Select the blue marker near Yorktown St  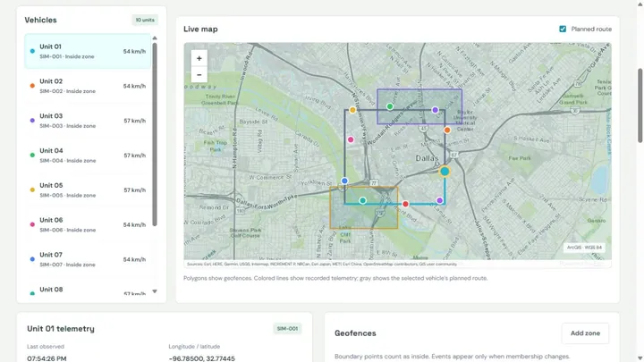pyautogui.click(x=344, y=181)
